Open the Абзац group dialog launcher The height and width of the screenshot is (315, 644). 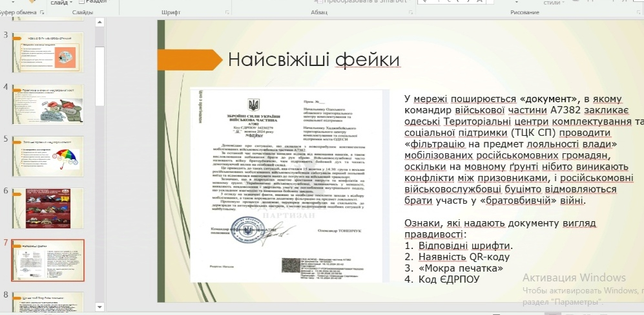pos(410,13)
